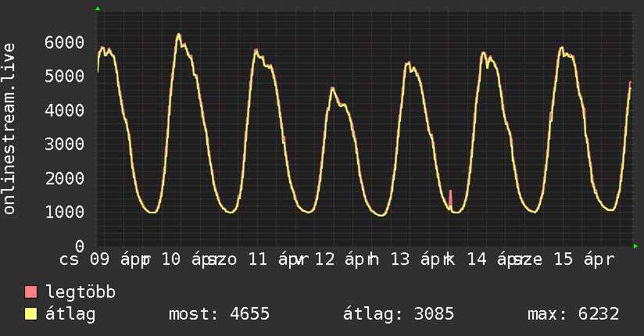Click the 3000 y-axis label
Screen dimensions: 644x336
(x=65, y=145)
